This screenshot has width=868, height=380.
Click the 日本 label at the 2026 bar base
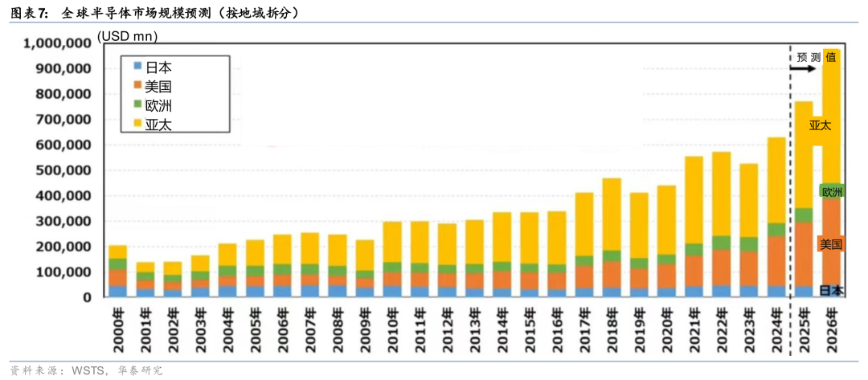click(831, 290)
